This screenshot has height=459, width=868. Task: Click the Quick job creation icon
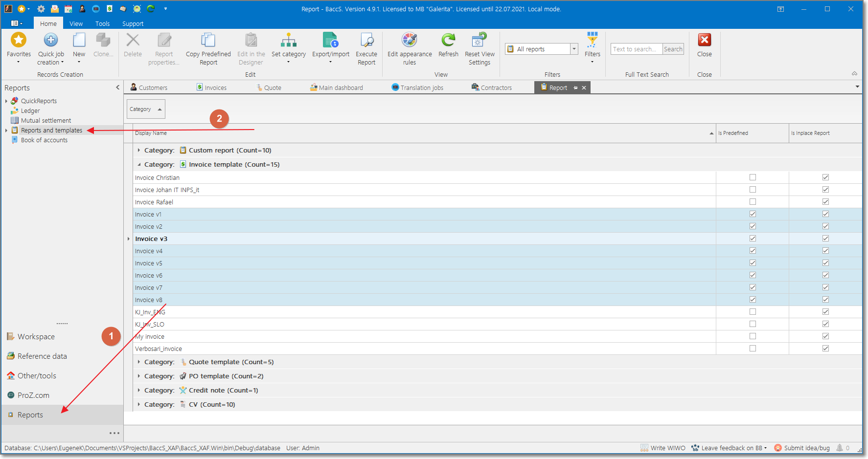pos(51,40)
